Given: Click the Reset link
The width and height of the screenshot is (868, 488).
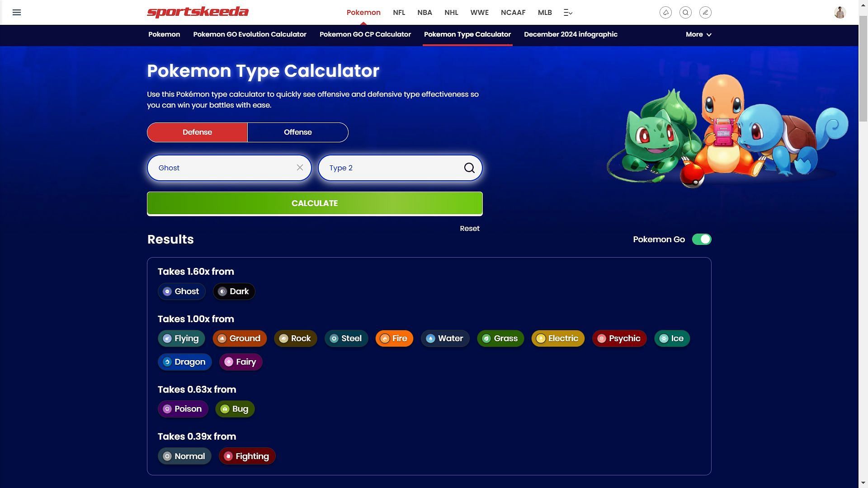Looking at the screenshot, I should [470, 228].
